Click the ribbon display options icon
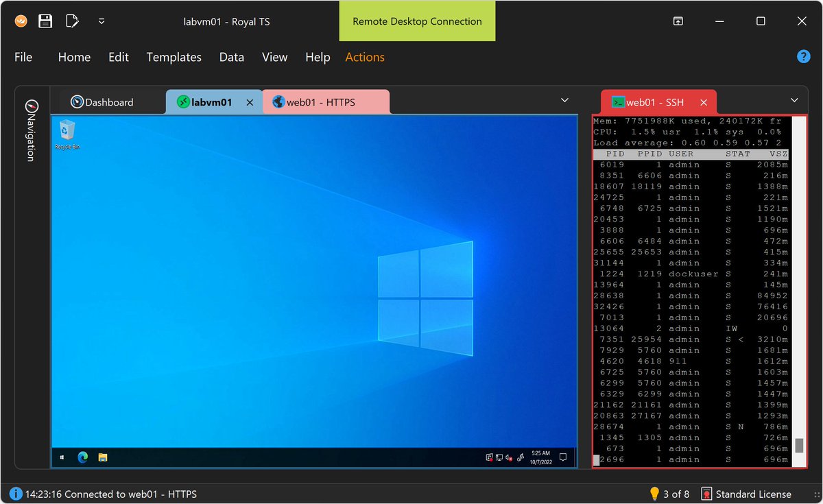823x504 pixels. 678,21
